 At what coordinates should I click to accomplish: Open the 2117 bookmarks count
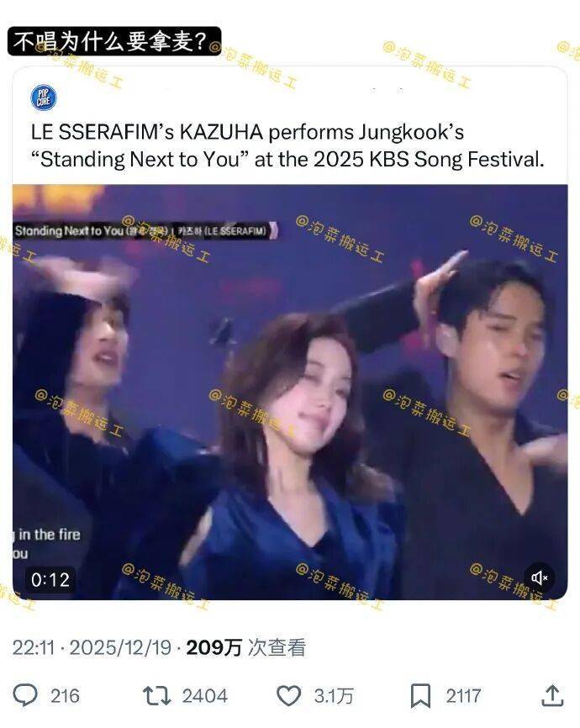463,696
